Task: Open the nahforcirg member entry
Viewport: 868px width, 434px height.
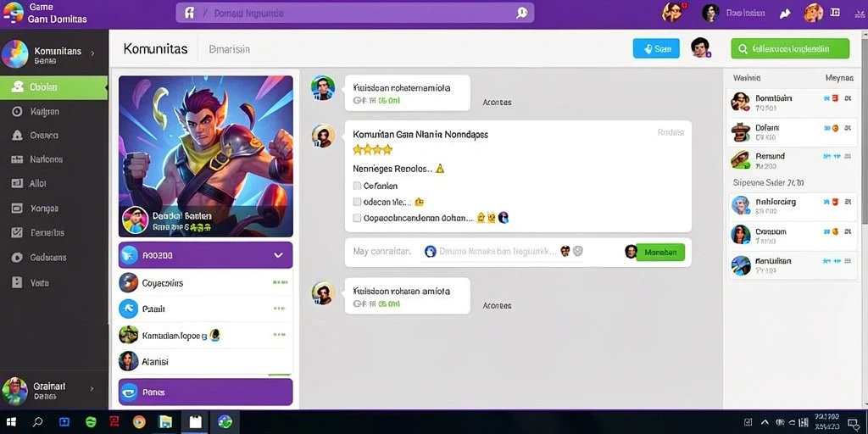Action: tap(793, 207)
